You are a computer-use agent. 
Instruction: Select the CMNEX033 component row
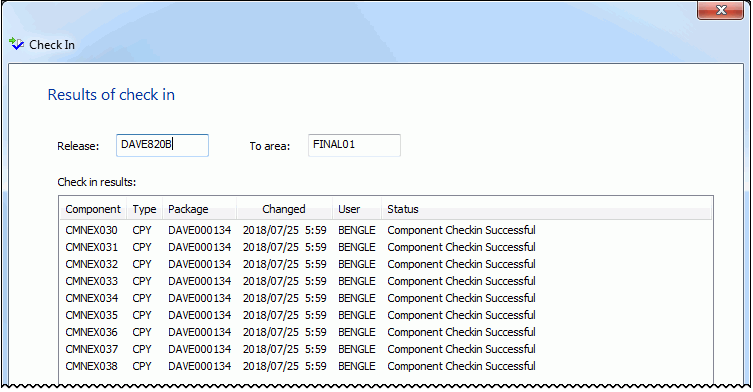[x=386, y=281]
